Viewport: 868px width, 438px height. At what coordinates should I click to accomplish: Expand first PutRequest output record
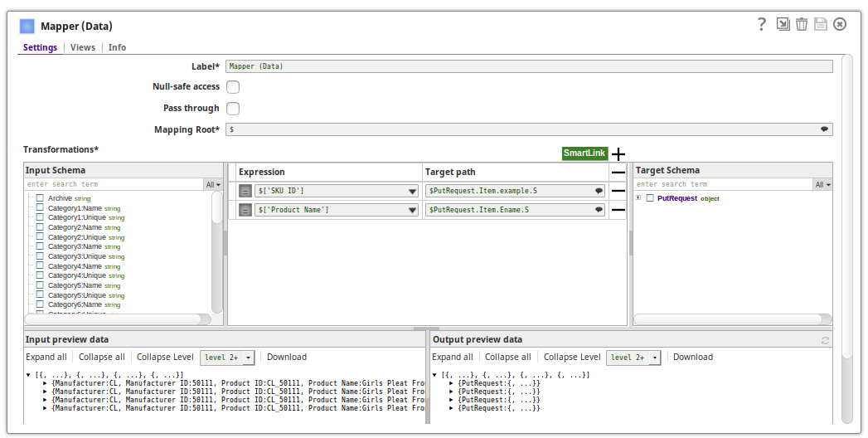(451, 383)
